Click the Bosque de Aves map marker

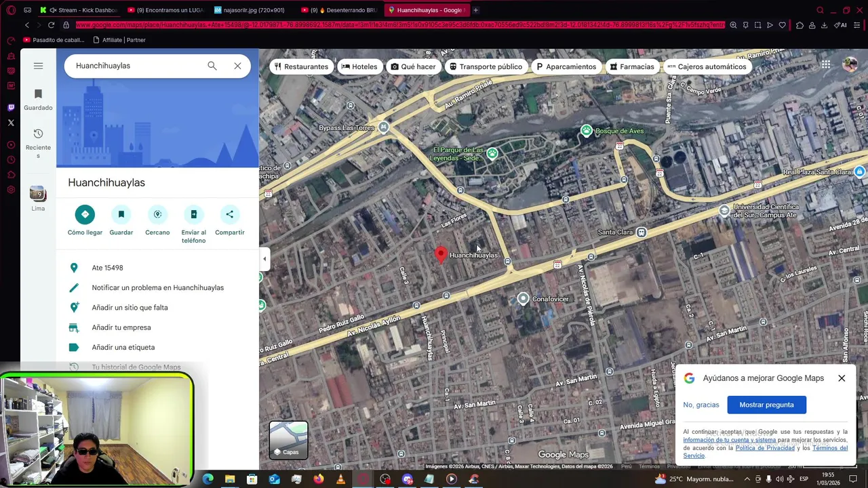coord(587,131)
